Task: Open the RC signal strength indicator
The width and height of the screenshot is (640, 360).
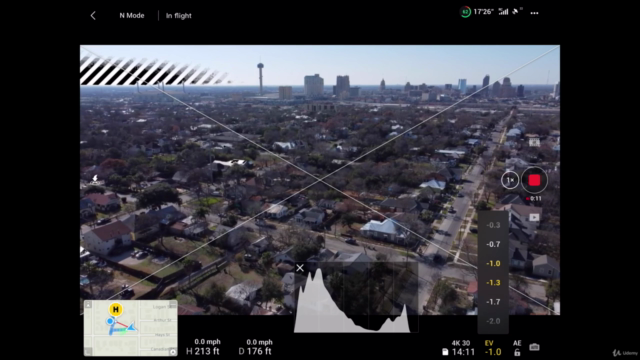Action: 504,11
